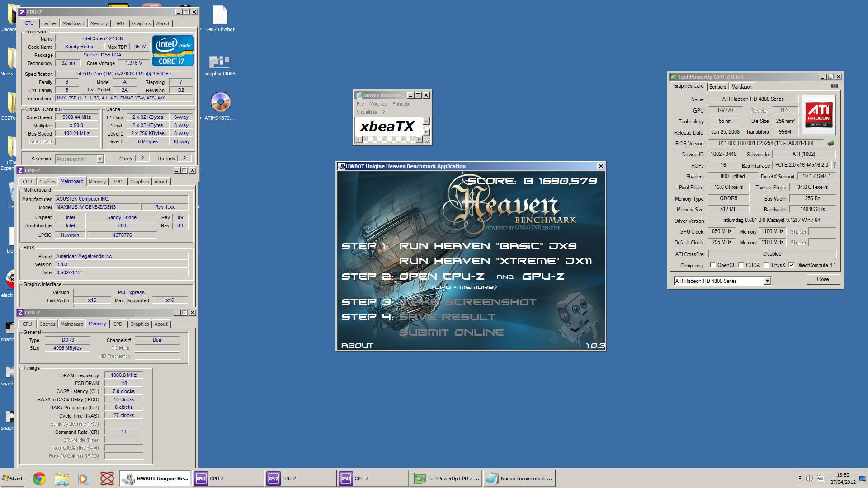Open the File menu in Notepad
868x488 pixels.
[x=360, y=104]
